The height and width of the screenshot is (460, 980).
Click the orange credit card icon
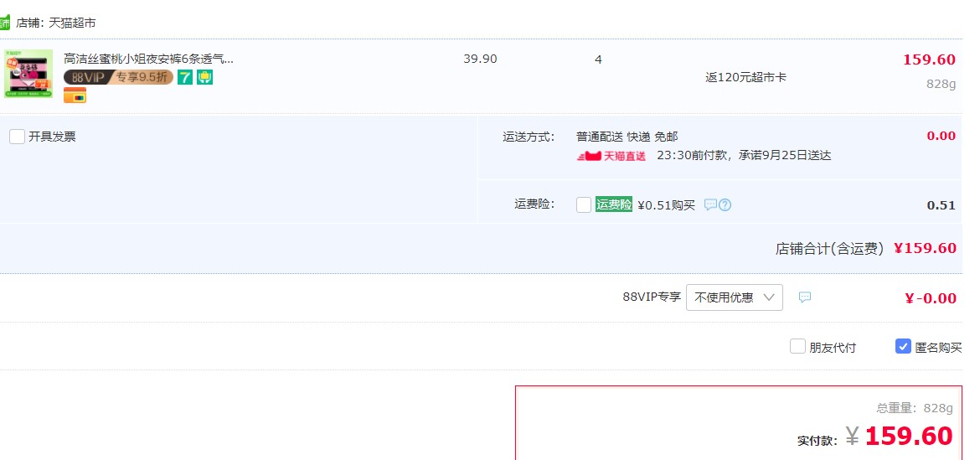click(x=75, y=95)
